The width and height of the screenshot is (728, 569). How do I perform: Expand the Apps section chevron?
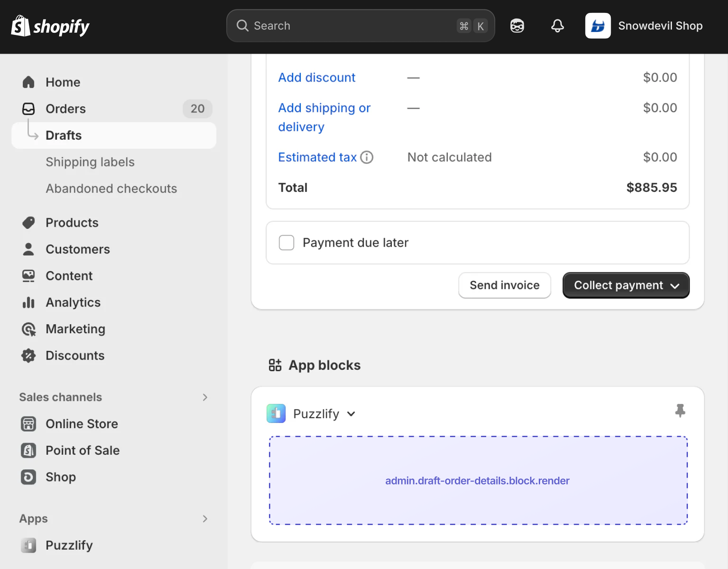(205, 519)
